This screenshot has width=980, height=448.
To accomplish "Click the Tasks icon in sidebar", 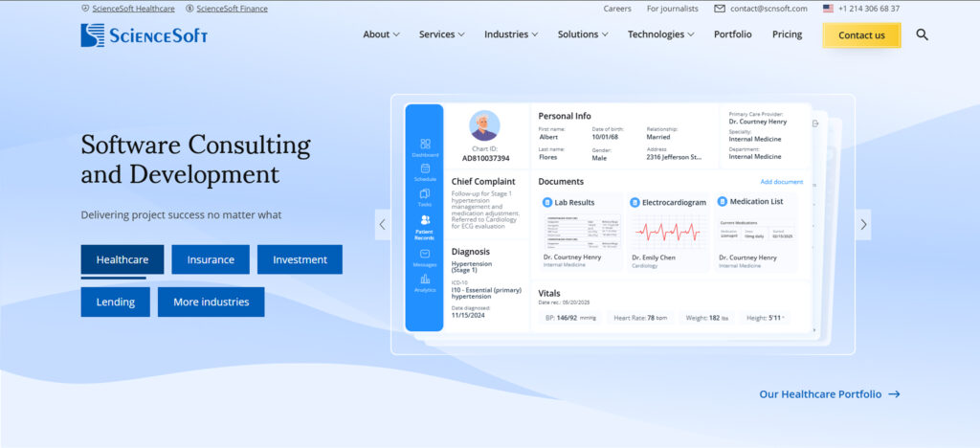I will click(x=425, y=193).
